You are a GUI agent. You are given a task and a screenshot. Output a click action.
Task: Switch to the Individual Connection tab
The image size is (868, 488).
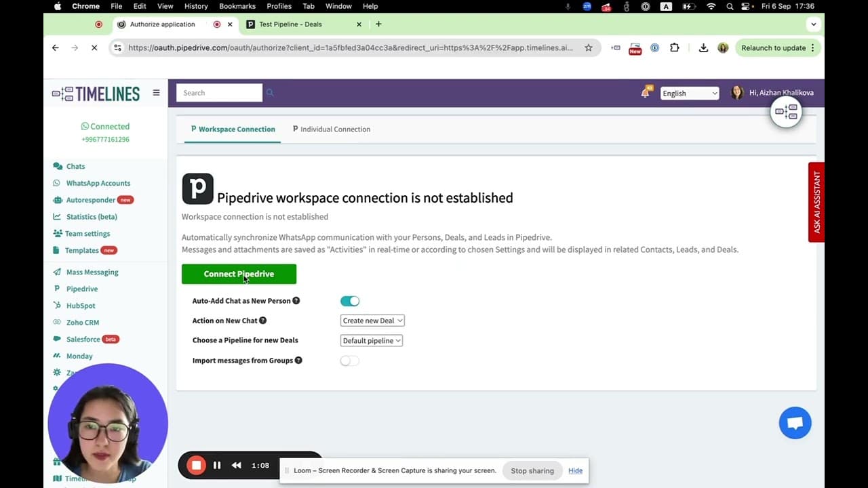(332, 129)
